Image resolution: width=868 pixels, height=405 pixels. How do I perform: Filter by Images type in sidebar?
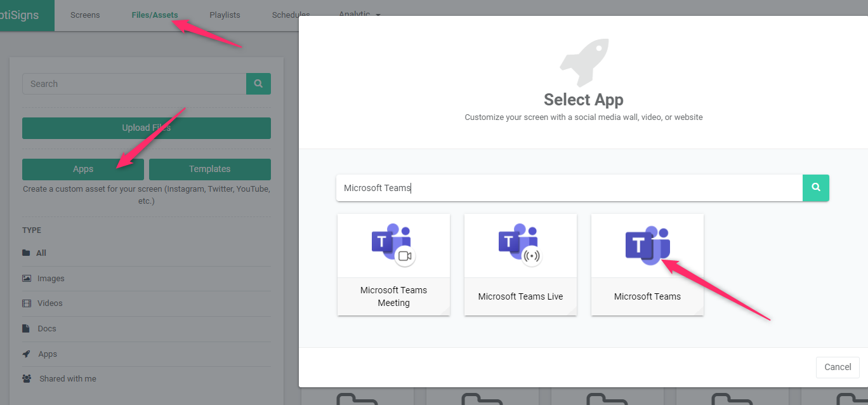coord(51,279)
